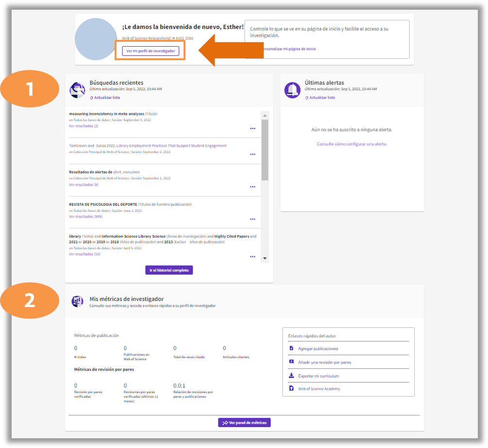
Task: Click 'Total de veces citado' metric label
Action: tap(189, 357)
